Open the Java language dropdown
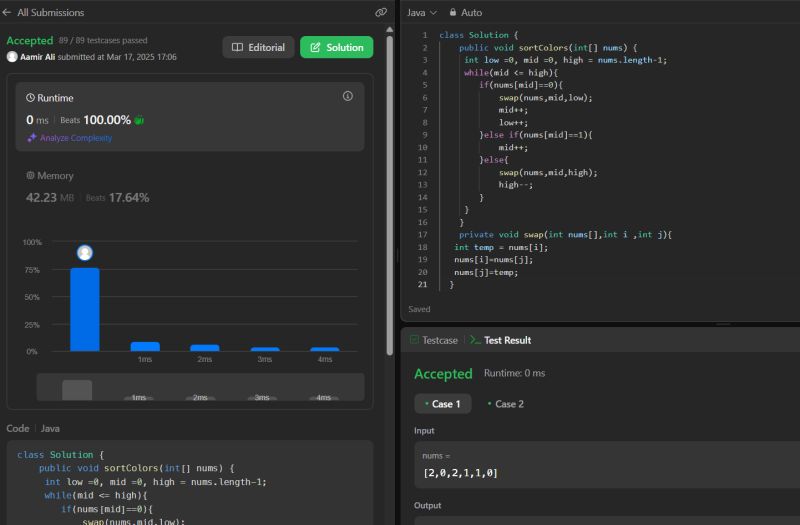 [x=421, y=12]
